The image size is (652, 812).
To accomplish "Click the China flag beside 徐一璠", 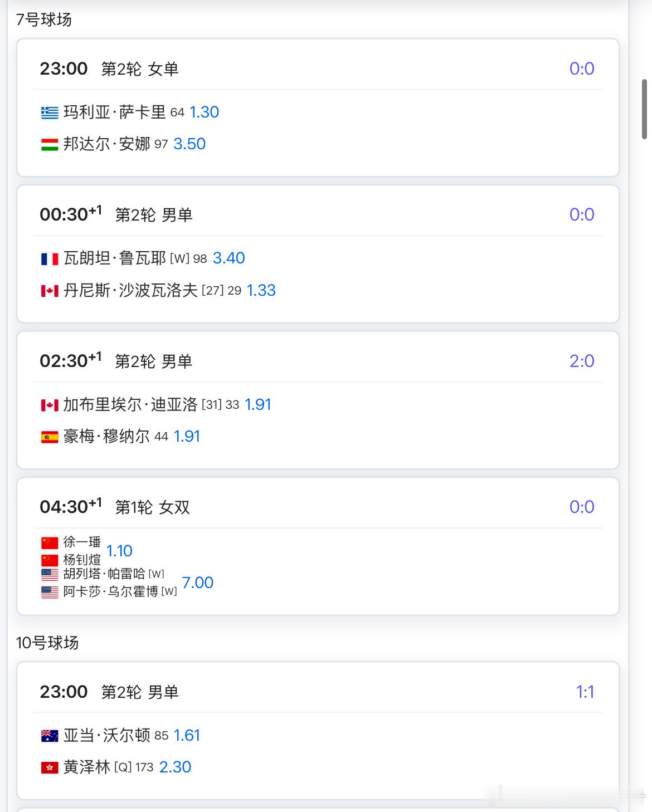I will [50, 542].
